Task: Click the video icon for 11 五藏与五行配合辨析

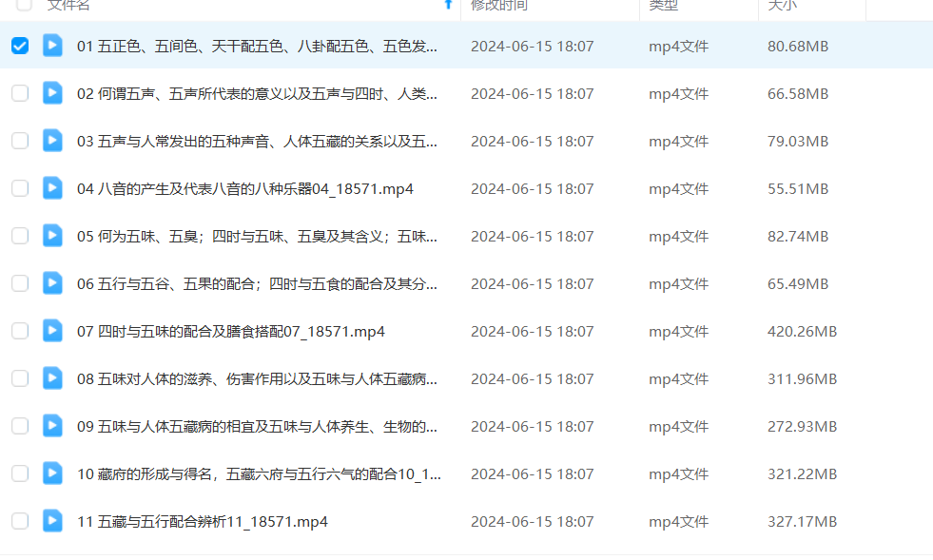Action: click(52, 521)
